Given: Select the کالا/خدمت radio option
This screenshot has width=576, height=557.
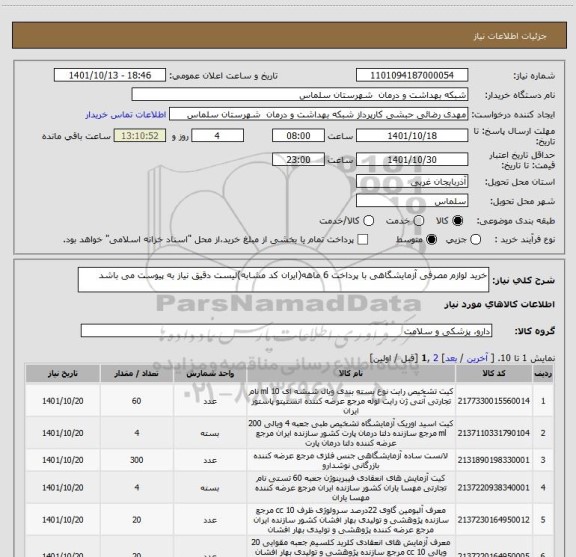Looking at the screenshot, I should tap(368, 221).
